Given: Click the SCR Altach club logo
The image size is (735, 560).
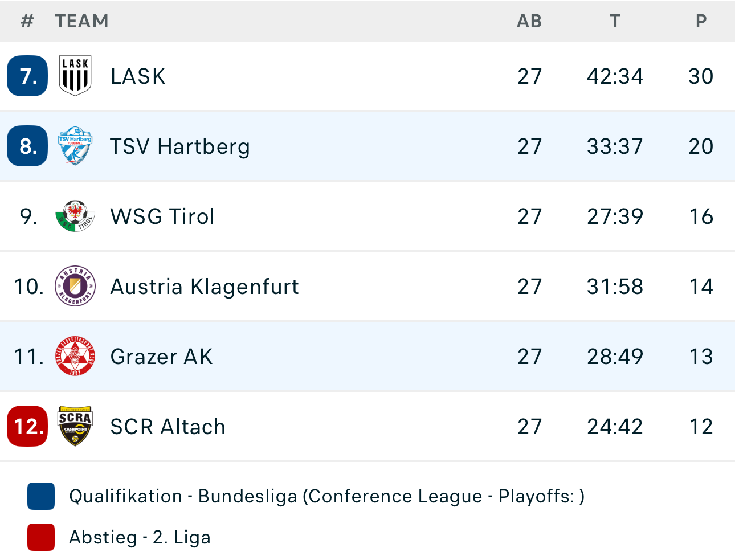Looking at the screenshot, I should 75,426.
